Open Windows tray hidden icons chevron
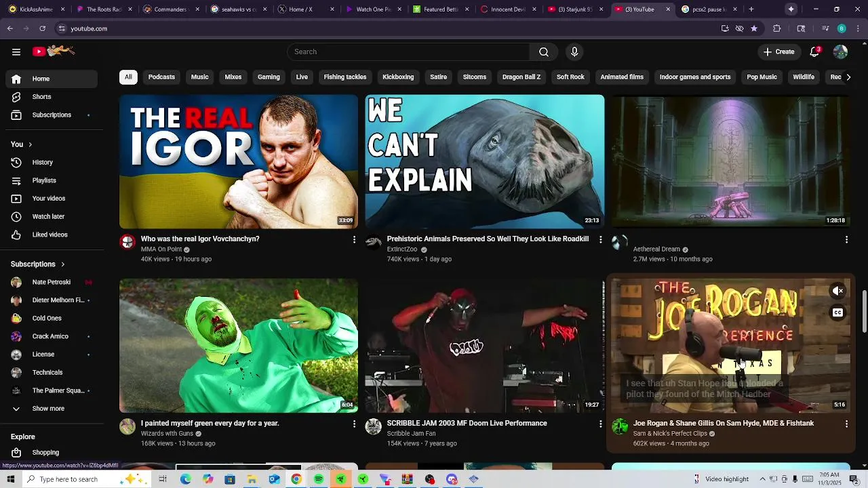 pos(762,479)
